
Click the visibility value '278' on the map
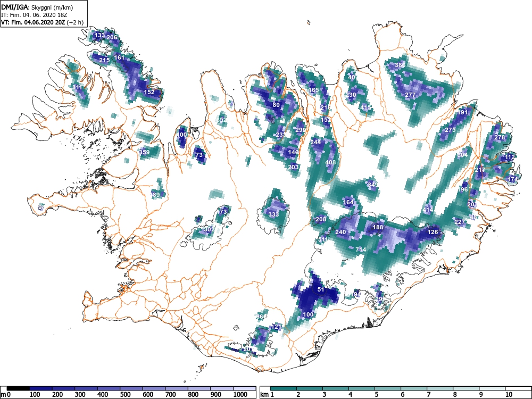point(500,137)
